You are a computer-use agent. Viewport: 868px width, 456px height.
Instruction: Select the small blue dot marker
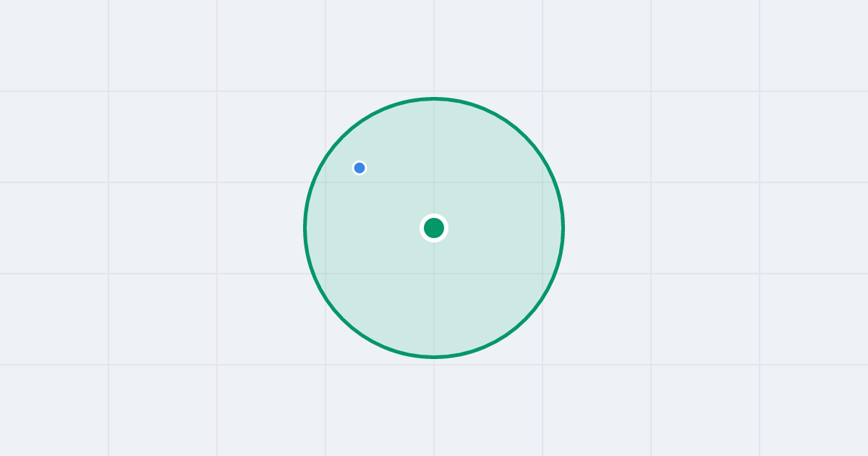click(359, 168)
